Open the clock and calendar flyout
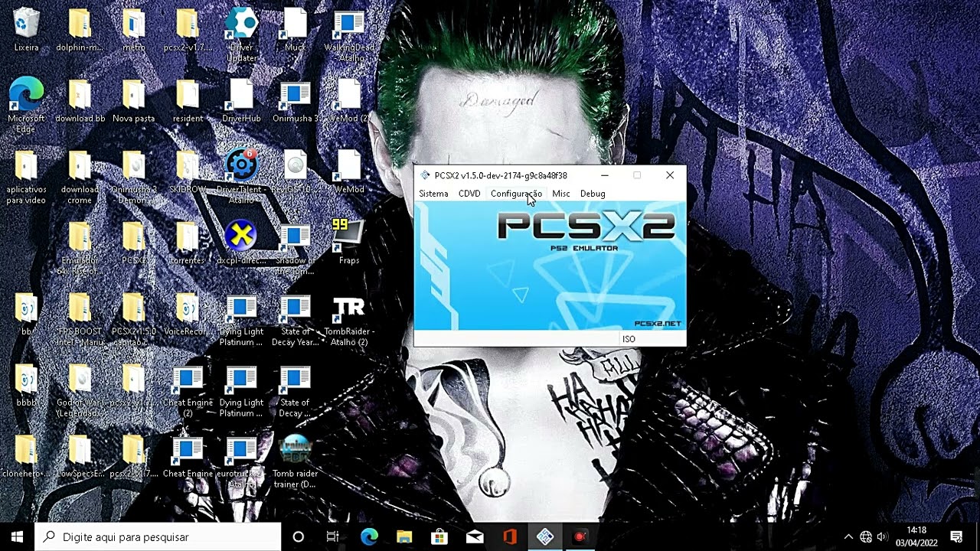980x551 pixels. [916, 536]
